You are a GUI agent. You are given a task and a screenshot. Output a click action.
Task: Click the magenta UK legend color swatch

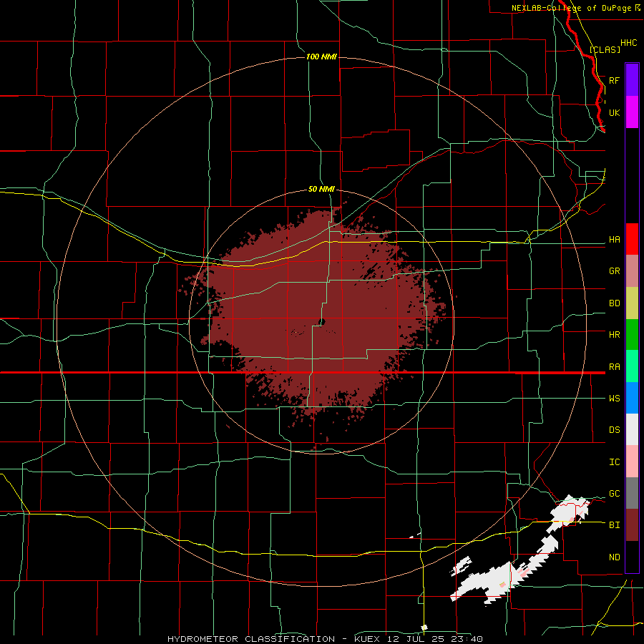coord(632,112)
